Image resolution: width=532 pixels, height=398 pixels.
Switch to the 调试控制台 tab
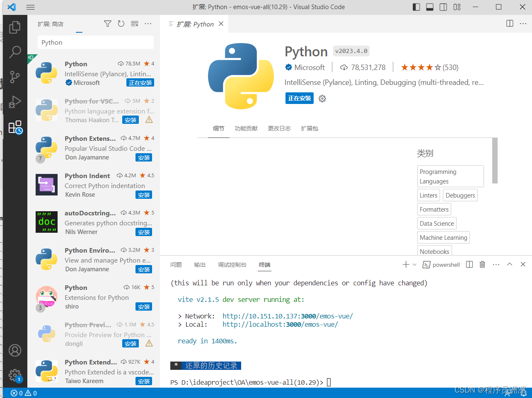pos(232,265)
